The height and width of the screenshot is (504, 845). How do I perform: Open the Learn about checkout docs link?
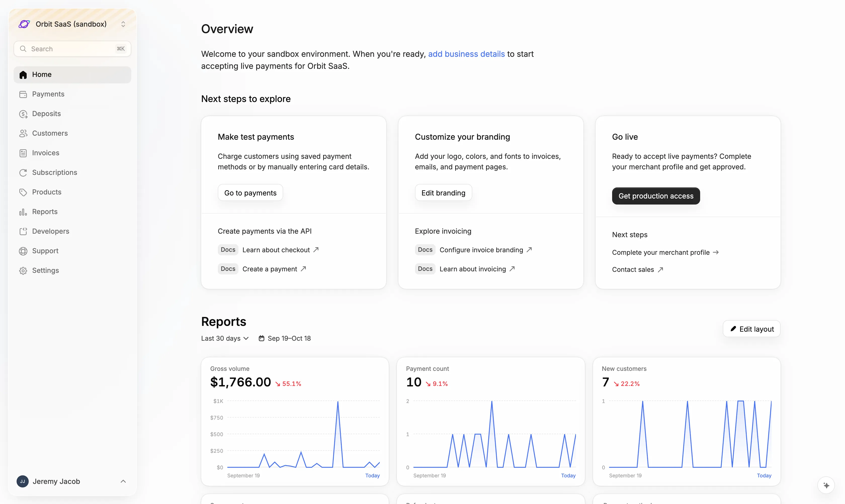[x=280, y=250]
